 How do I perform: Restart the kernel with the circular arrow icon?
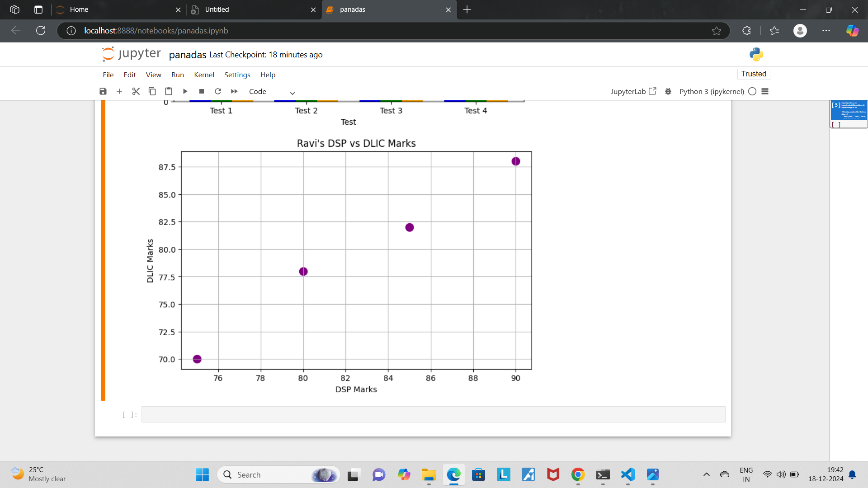pyautogui.click(x=218, y=91)
